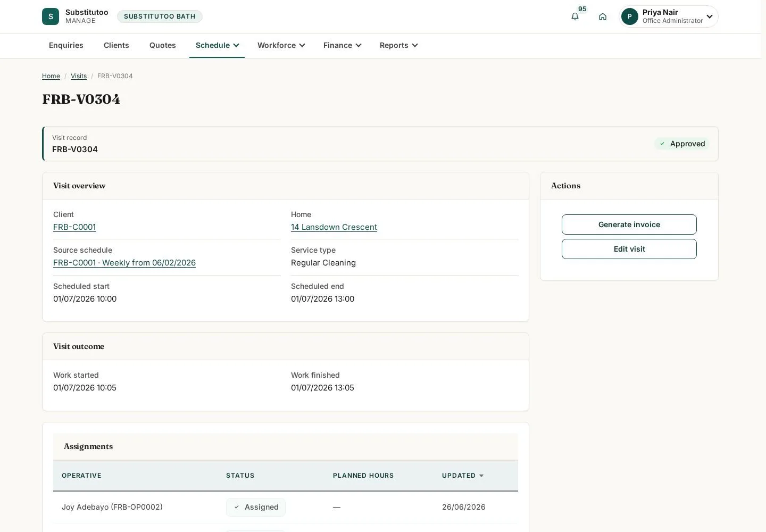Switch to the Quotes tab
The height and width of the screenshot is (532, 766).
pyautogui.click(x=163, y=45)
